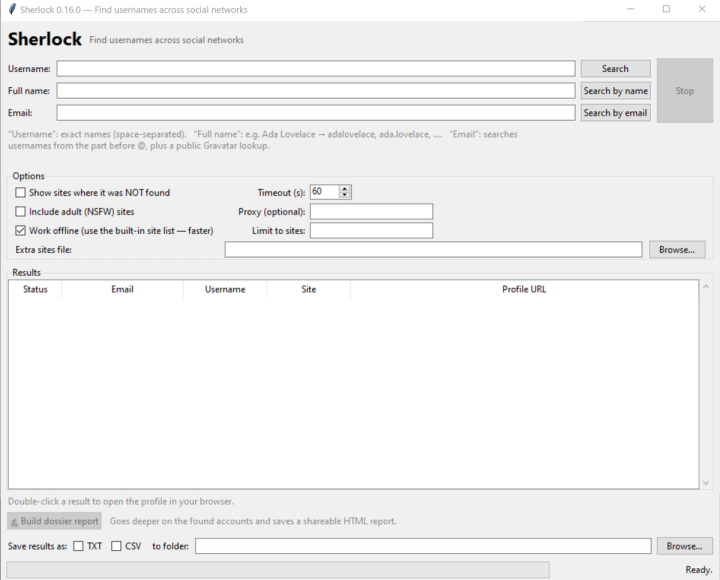The width and height of the screenshot is (720, 580).
Task: Click the Sherlock heading text
Action: pyautogui.click(x=45, y=39)
